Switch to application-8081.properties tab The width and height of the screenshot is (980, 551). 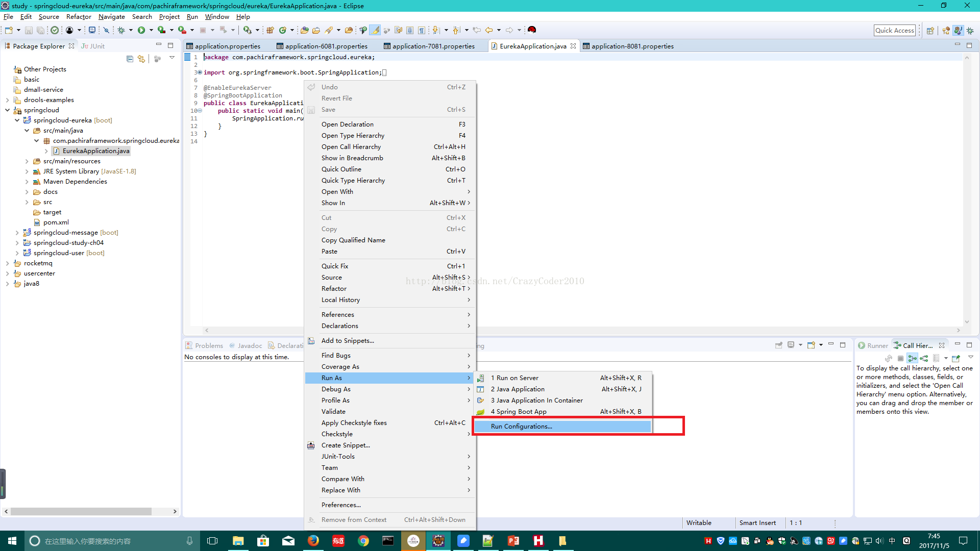coord(628,46)
